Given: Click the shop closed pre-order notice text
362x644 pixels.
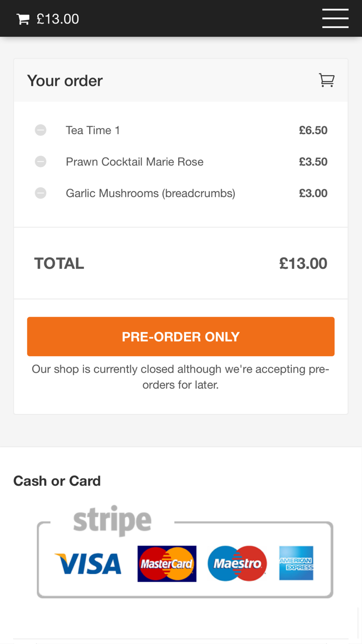Looking at the screenshot, I should 181,377.
